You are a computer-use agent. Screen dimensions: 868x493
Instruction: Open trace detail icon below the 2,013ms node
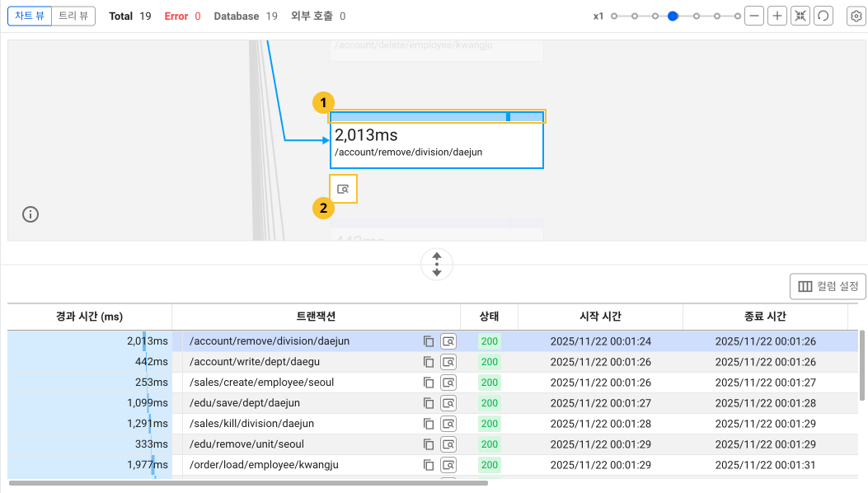(343, 189)
